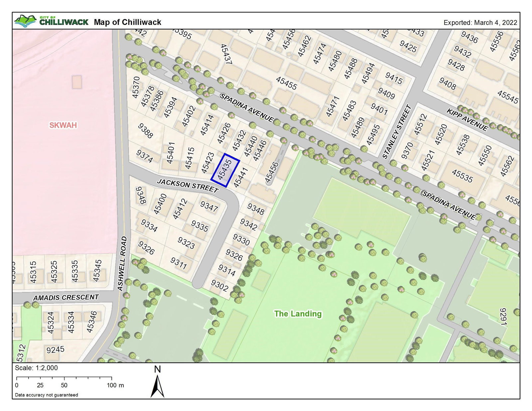Click address number 45455
Image resolution: width=532 pixels, height=411 pixels.
[287, 83]
